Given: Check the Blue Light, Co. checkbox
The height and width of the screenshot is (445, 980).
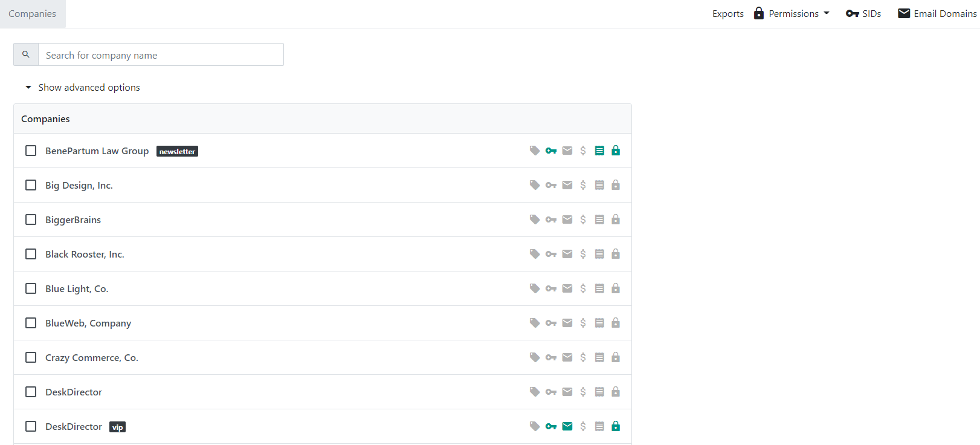Looking at the screenshot, I should point(31,288).
